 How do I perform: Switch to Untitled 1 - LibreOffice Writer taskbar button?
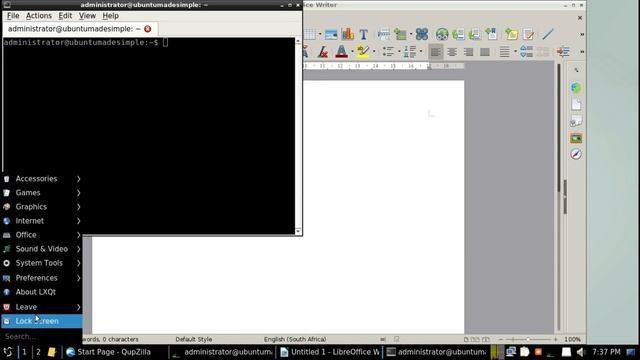click(330, 352)
